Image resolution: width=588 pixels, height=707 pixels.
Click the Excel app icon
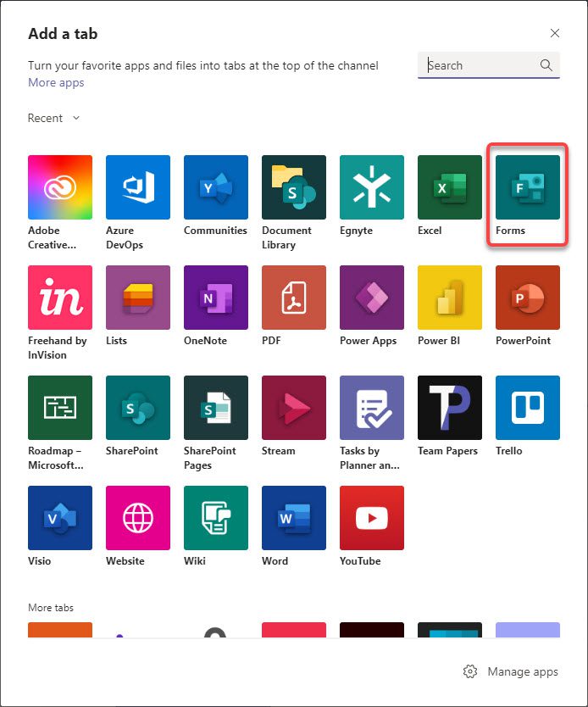449,187
